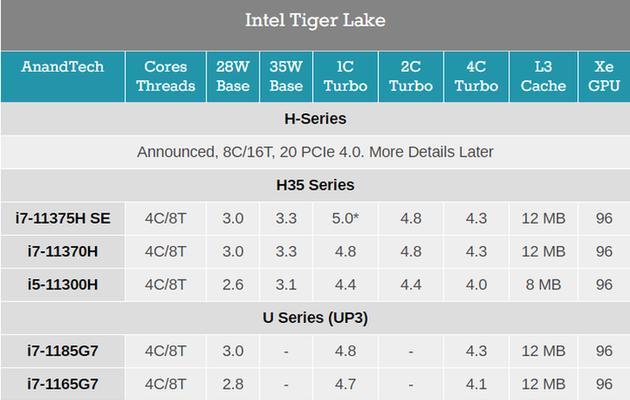Click the Intel Tiger Lake table title

(315, 20)
